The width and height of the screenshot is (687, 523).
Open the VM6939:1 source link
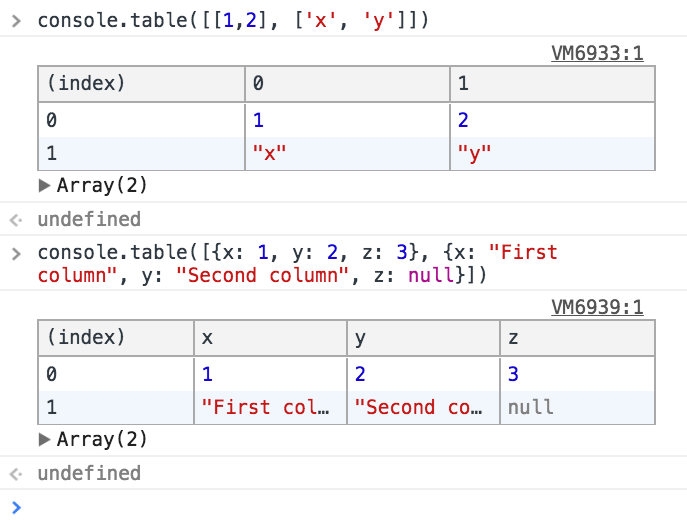[x=597, y=307]
